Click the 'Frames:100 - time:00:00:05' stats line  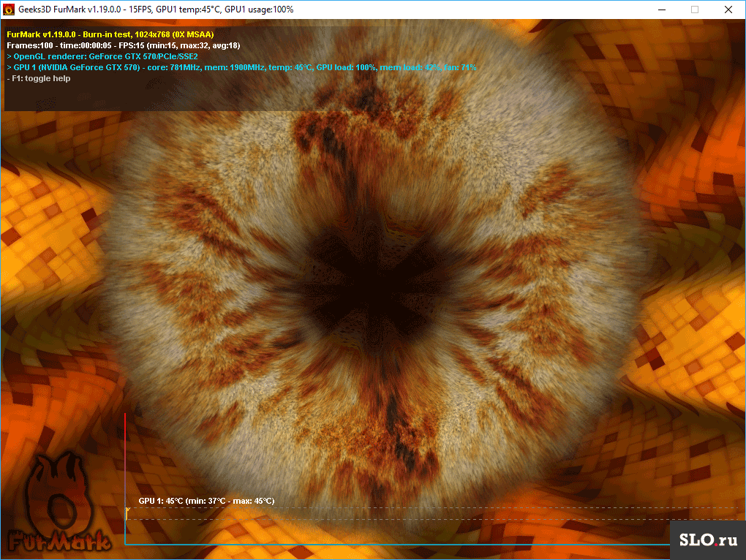[x=123, y=45]
